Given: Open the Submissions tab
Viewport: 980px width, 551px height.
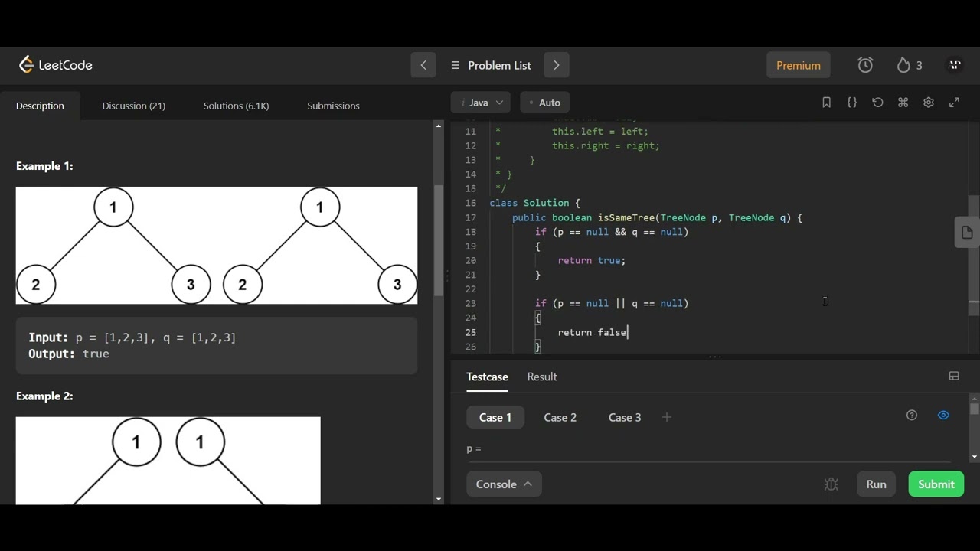Looking at the screenshot, I should [x=333, y=106].
